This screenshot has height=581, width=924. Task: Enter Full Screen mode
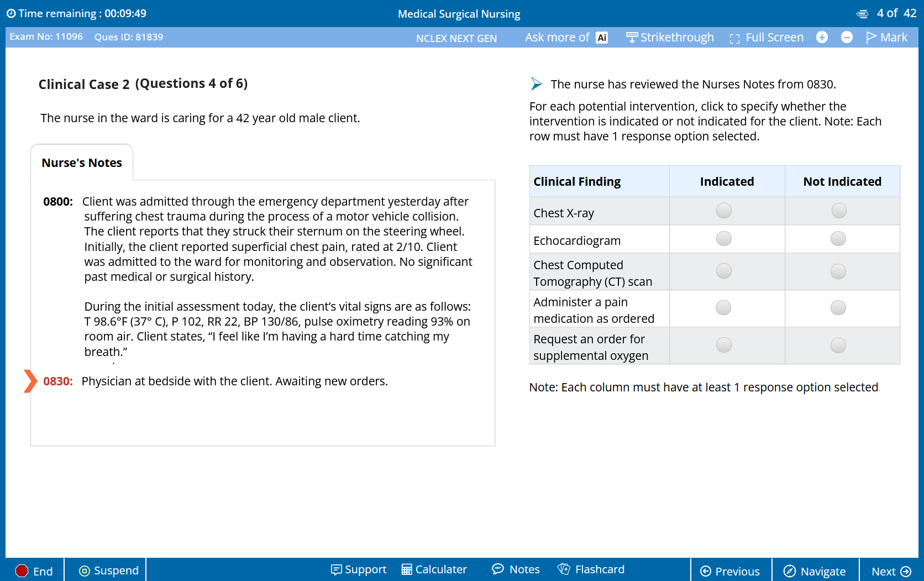767,38
